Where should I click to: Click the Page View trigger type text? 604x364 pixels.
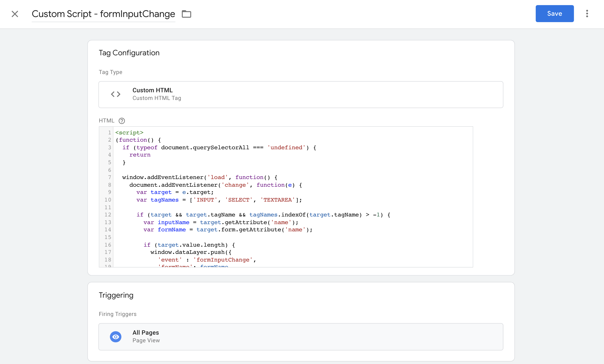(x=146, y=340)
